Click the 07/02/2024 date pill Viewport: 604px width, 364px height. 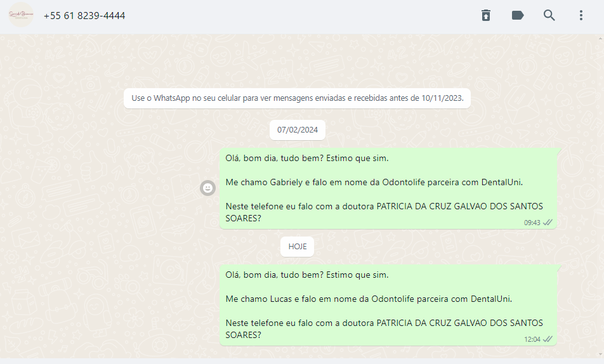[298, 130]
